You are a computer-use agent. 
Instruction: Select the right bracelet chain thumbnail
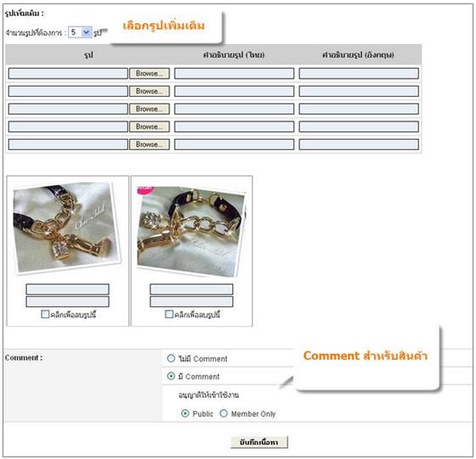pos(192,232)
